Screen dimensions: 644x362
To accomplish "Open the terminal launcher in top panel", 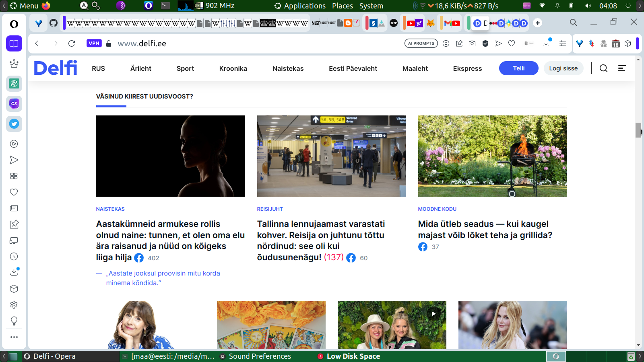I will point(165,6).
